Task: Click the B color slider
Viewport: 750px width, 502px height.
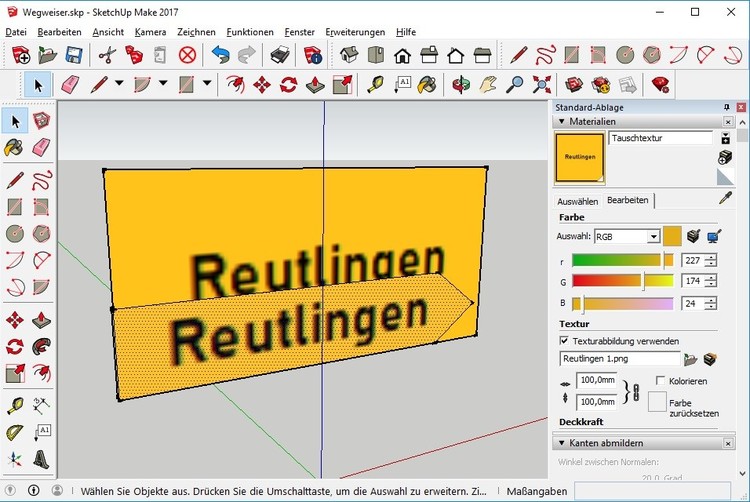Action: point(622,304)
